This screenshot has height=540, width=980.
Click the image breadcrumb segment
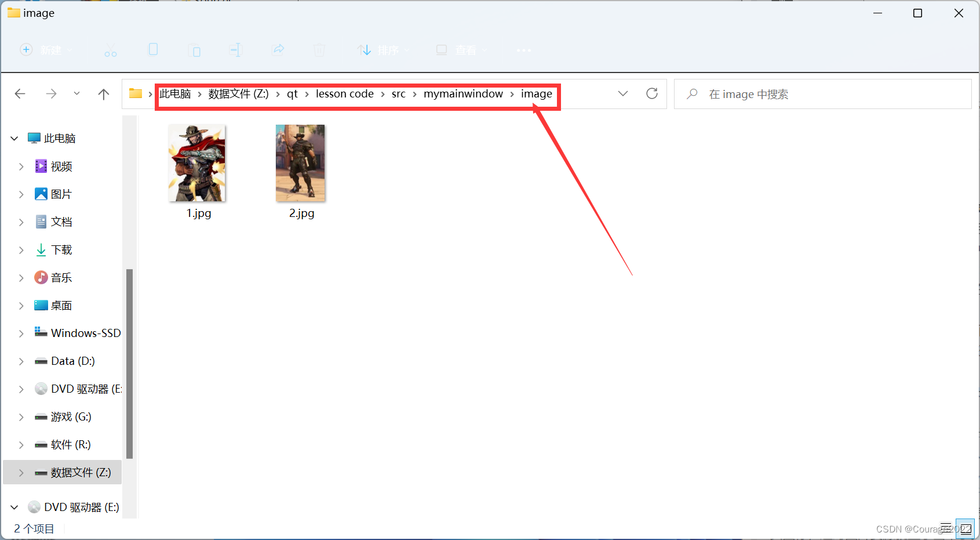537,94
